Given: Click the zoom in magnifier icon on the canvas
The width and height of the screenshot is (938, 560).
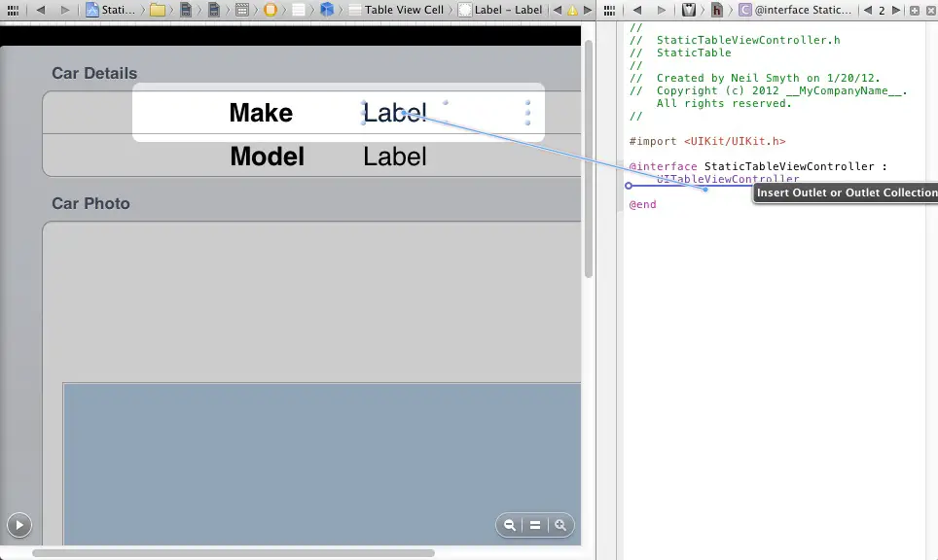Looking at the screenshot, I should pos(560,525).
